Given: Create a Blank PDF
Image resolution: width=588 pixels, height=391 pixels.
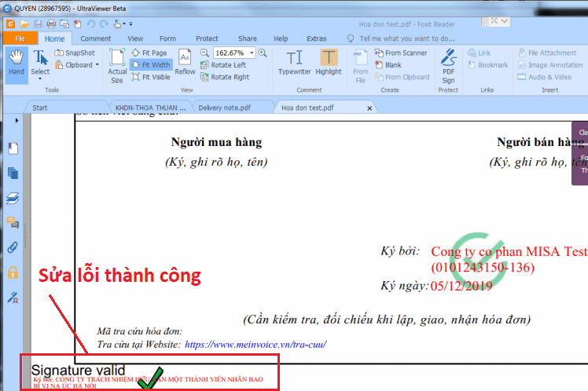Looking at the screenshot, I should 388,65.
